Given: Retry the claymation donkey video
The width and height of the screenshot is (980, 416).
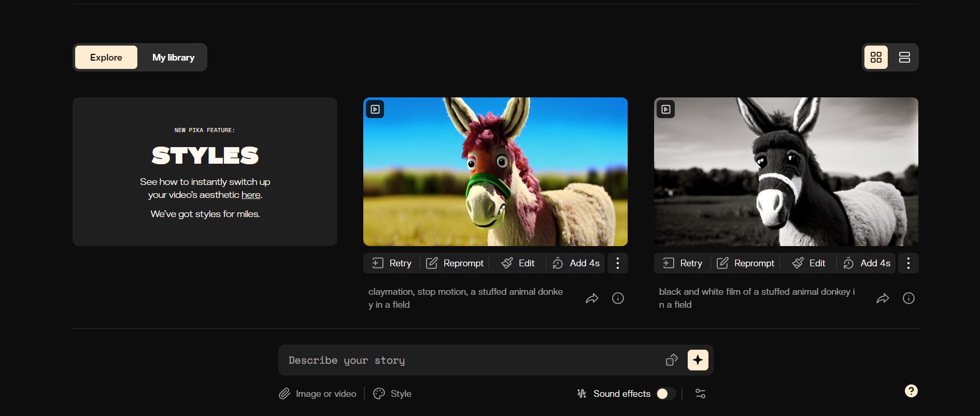Looking at the screenshot, I should click(x=392, y=263).
